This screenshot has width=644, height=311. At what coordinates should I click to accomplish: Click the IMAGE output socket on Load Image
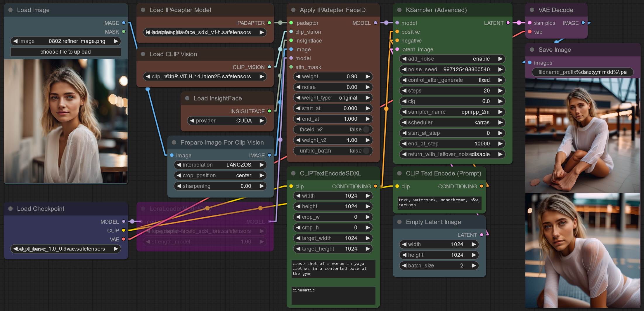point(124,23)
